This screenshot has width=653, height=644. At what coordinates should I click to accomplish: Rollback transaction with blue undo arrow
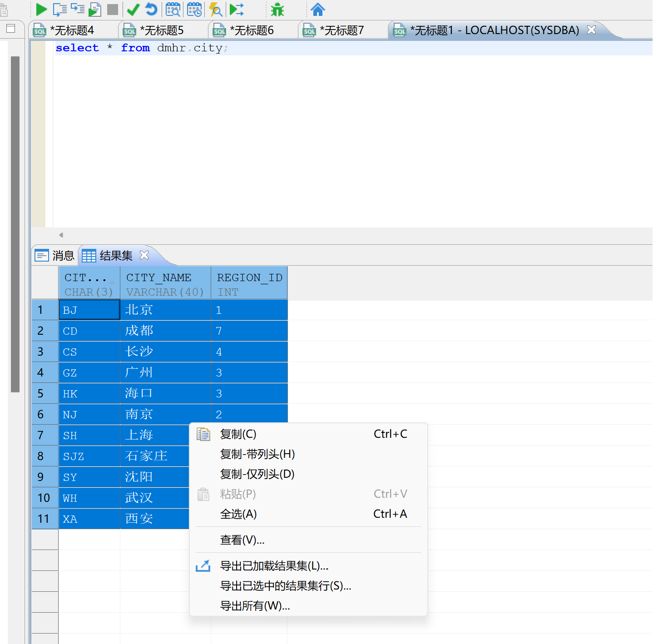pyautogui.click(x=151, y=9)
